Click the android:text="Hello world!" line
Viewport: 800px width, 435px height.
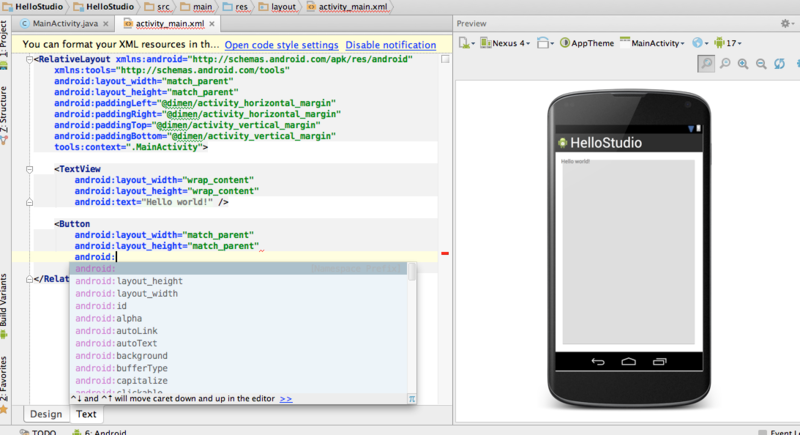[152, 202]
